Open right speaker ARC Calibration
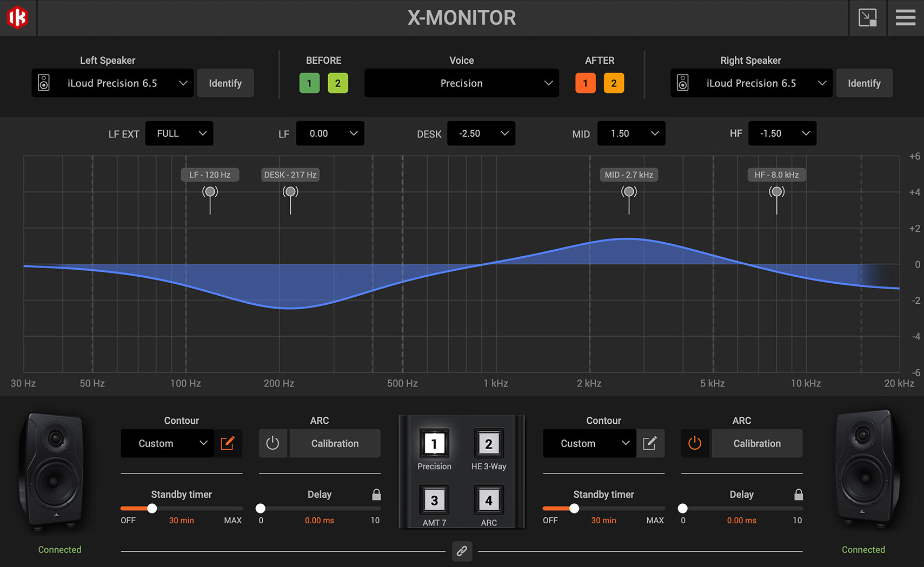This screenshot has height=567, width=924. coord(756,443)
